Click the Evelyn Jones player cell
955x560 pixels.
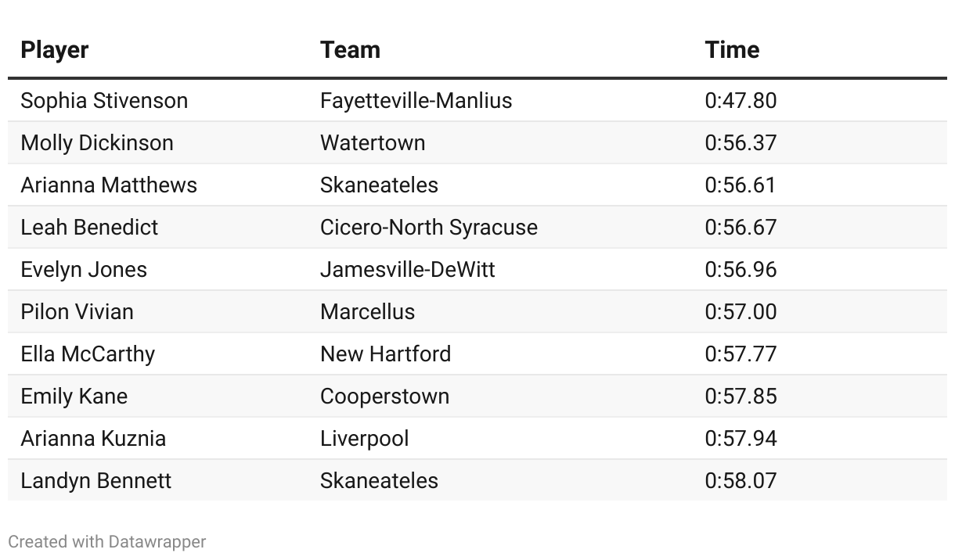click(x=84, y=270)
